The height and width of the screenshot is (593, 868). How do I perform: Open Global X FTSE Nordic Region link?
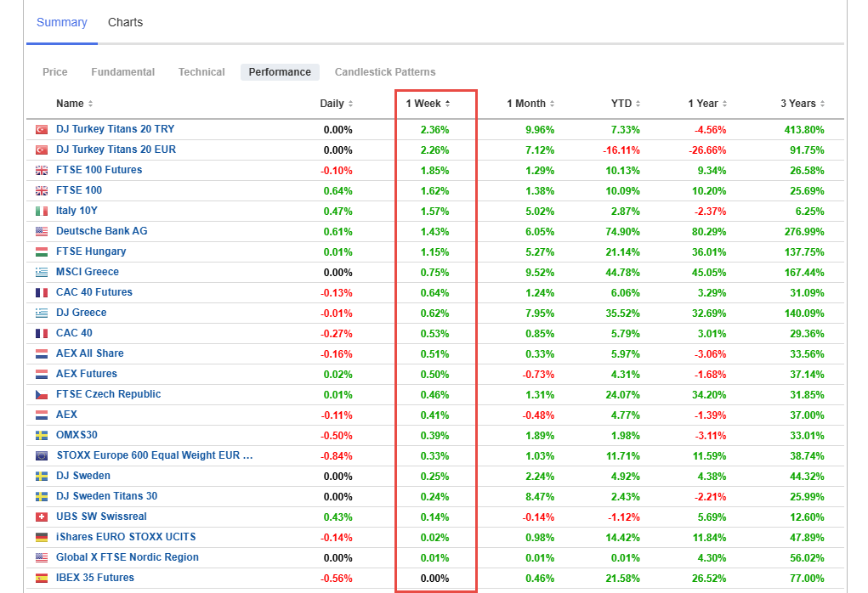click(x=128, y=557)
